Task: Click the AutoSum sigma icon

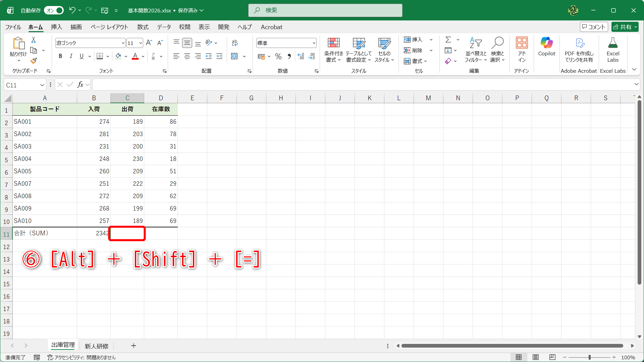Action: coord(448,39)
